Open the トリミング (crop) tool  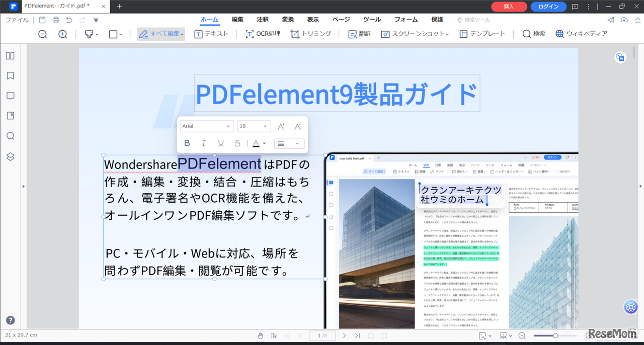point(310,34)
